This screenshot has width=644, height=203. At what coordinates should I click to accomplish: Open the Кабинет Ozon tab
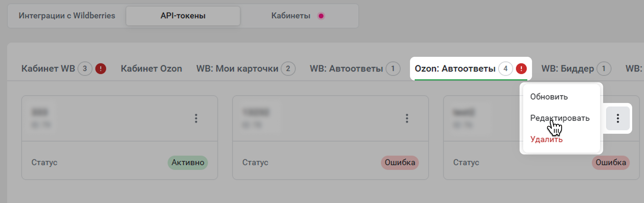pos(151,69)
